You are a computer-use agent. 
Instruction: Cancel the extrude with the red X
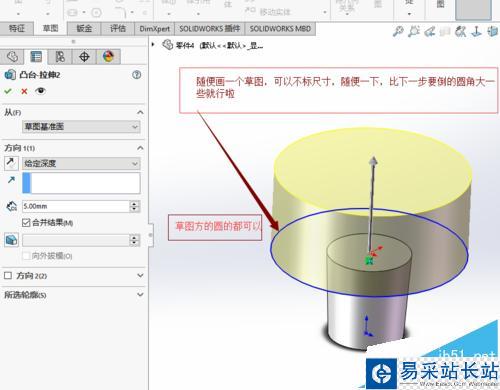click(24, 91)
